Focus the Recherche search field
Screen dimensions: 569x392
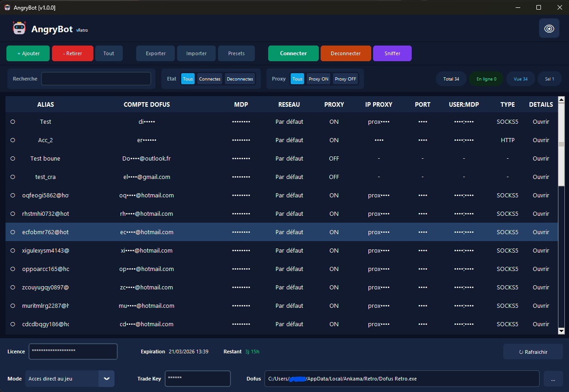click(x=96, y=79)
